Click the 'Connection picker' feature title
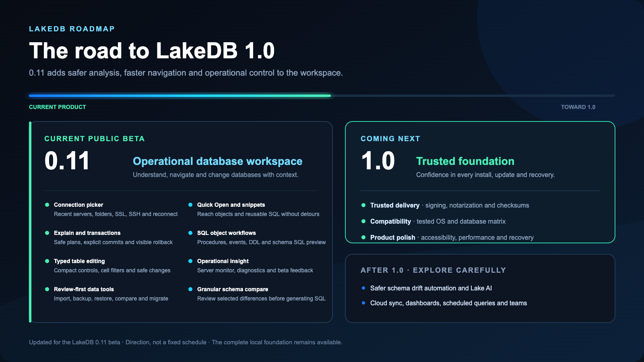644x362 pixels. (78, 205)
